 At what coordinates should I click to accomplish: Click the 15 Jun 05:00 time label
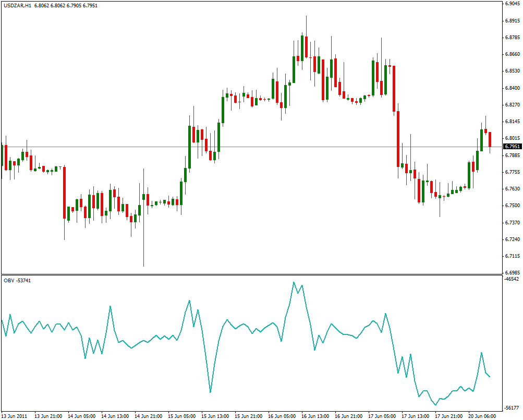(182, 416)
